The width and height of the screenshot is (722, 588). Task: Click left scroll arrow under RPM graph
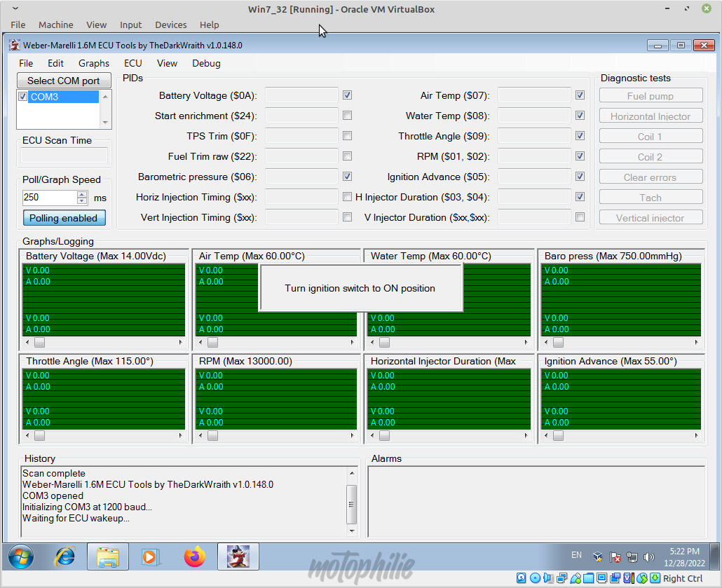click(200, 436)
